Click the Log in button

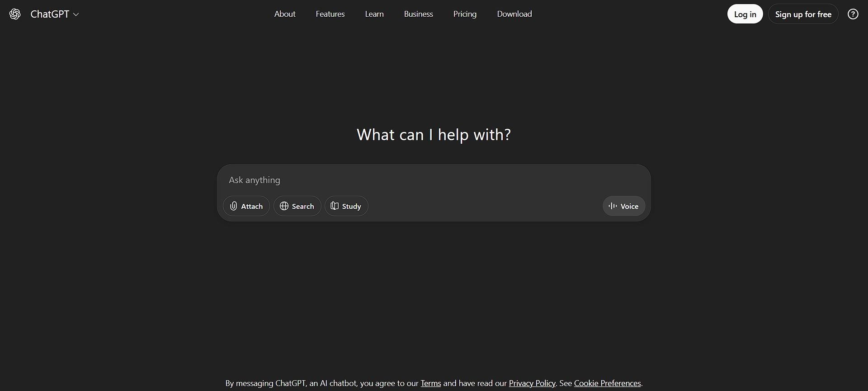(745, 14)
